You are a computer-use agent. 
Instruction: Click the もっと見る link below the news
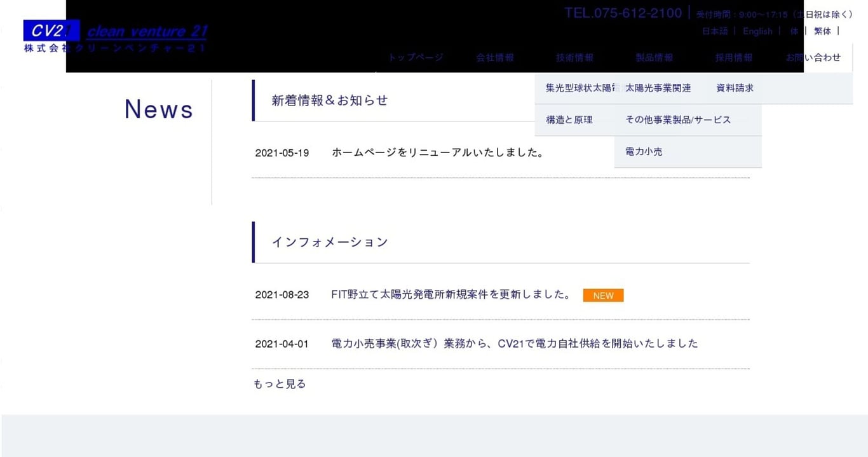coord(279,383)
